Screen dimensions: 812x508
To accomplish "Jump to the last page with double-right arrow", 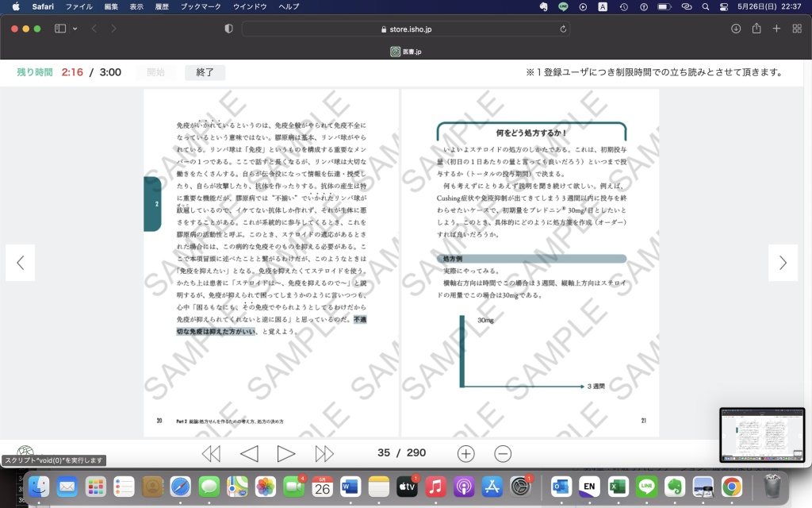I will (324, 453).
